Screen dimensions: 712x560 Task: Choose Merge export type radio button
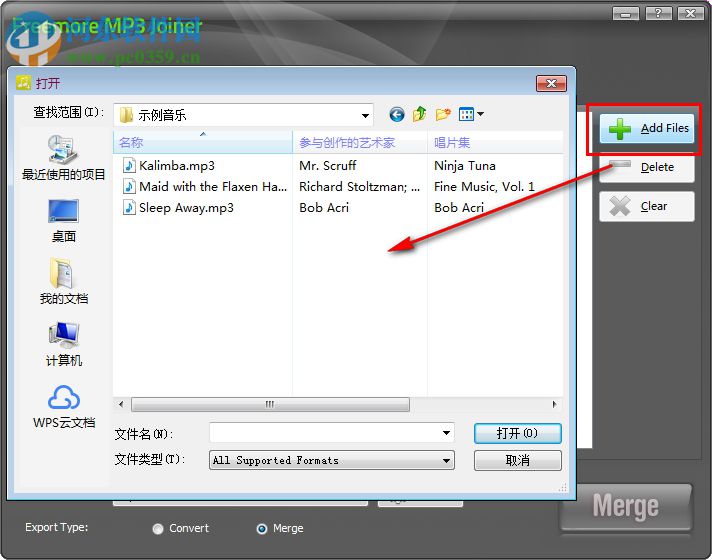[x=262, y=529]
